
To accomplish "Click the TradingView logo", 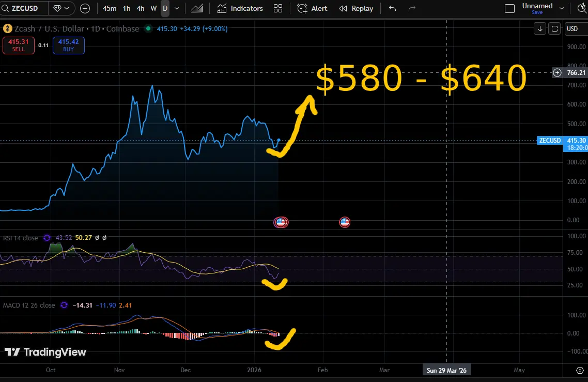I will (x=45, y=352).
